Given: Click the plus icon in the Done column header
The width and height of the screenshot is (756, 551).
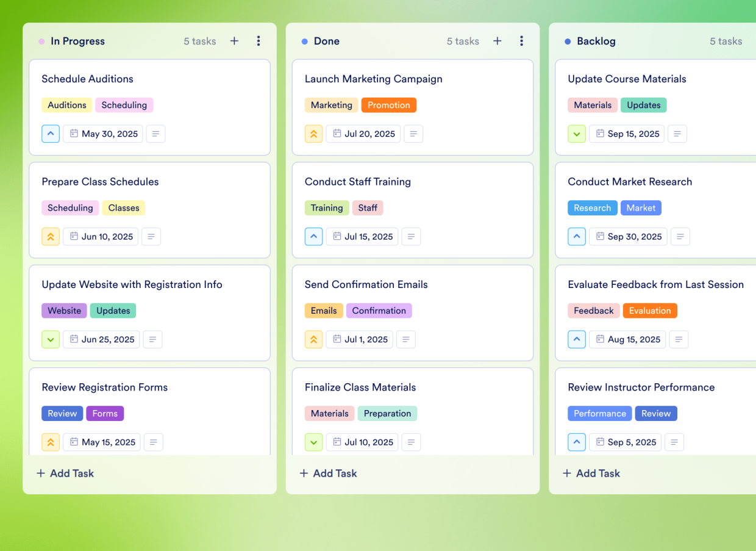Looking at the screenshot, I should point(497,41).
